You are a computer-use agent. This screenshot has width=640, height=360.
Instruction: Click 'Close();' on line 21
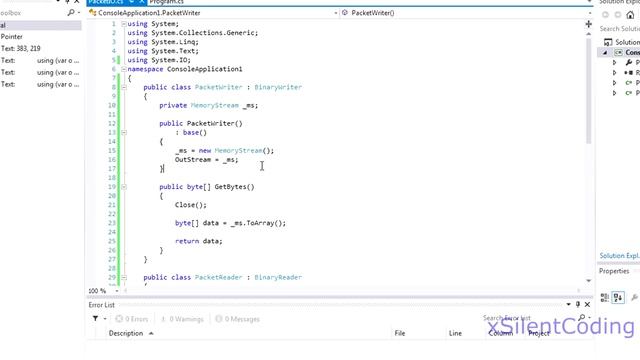pyautogui.click(x=191, y=205)
